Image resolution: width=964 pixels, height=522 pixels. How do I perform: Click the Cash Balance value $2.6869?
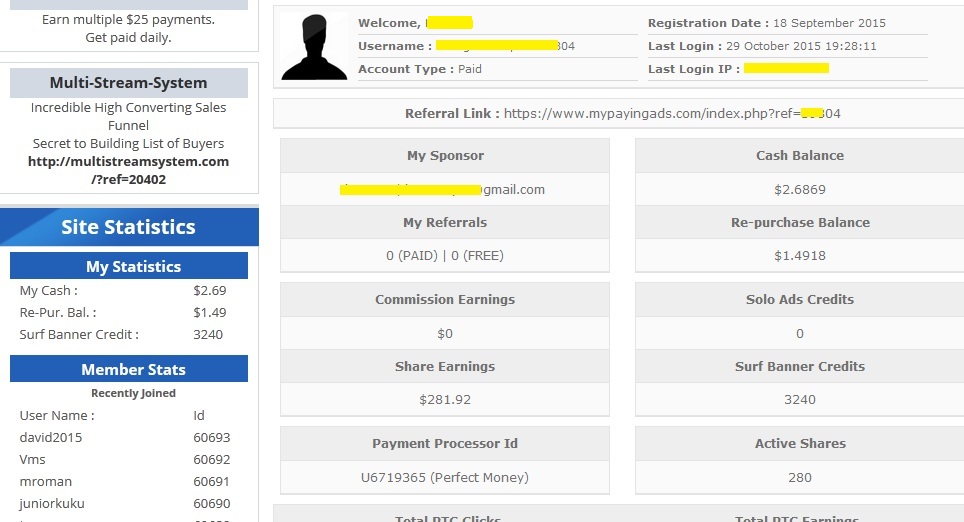(800, 189)
